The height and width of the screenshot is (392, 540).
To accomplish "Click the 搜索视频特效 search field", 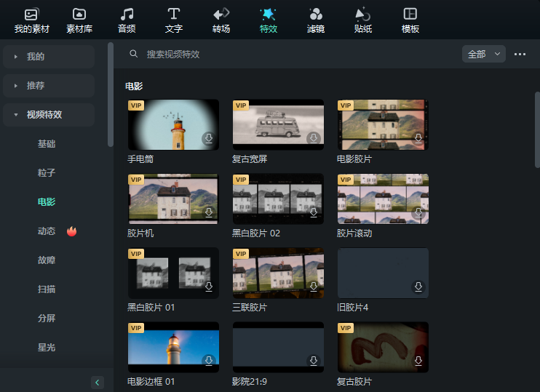I will (291, 54).
